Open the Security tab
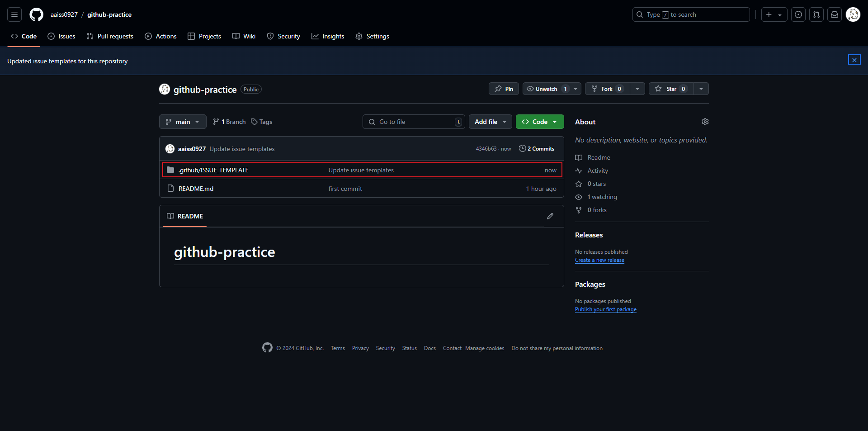The image size is (868, 431). click(x=283, y=36)
